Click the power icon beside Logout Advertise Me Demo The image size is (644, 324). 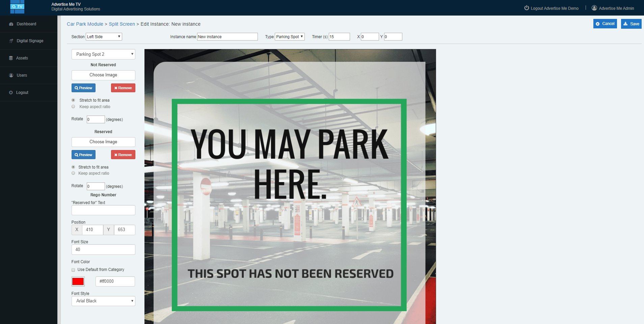[526, 8]
